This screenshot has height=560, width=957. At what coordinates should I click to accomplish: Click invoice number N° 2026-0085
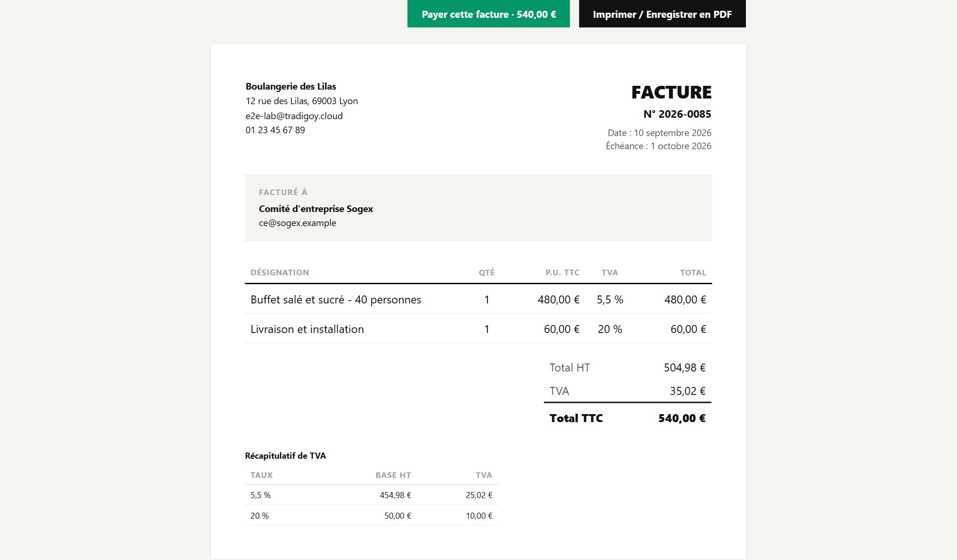[677, 114]
